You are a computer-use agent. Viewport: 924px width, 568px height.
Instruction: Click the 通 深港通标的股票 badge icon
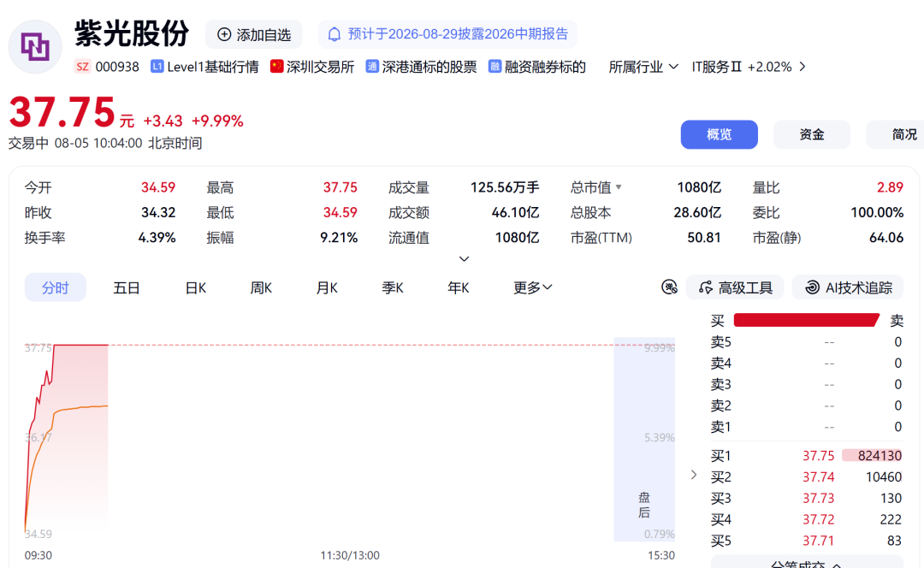click(372, 67)
